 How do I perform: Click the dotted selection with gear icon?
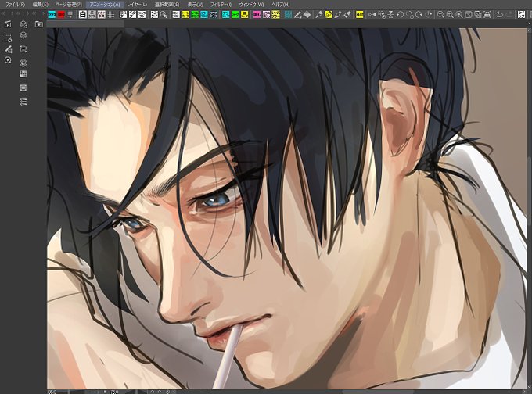pos(8,38)
